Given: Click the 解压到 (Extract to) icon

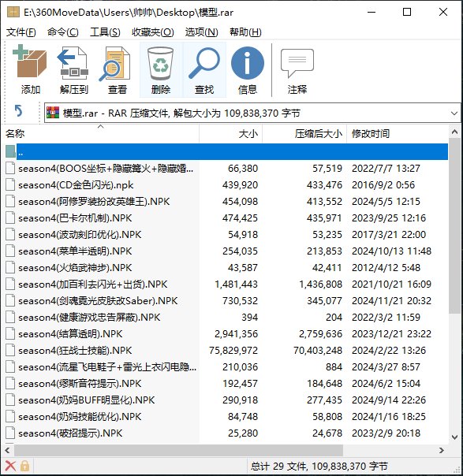Looking at the screenshot, I should [73, 63].
